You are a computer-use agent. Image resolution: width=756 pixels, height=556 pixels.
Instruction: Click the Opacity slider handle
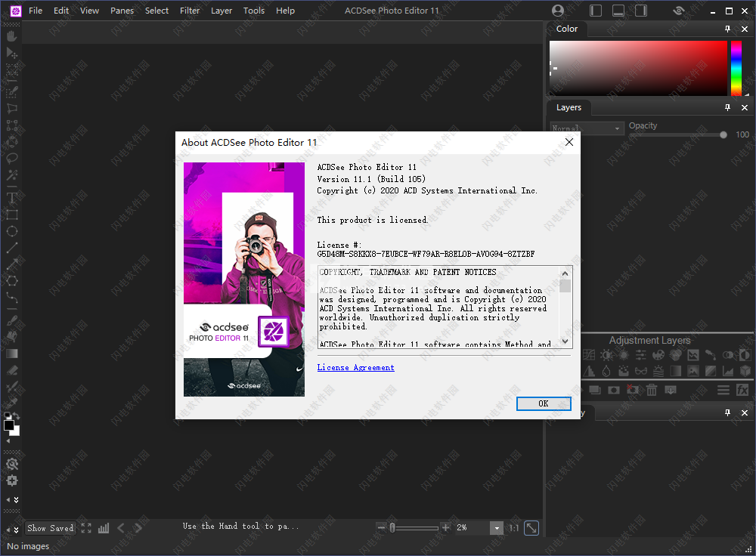tap(723, 135)
